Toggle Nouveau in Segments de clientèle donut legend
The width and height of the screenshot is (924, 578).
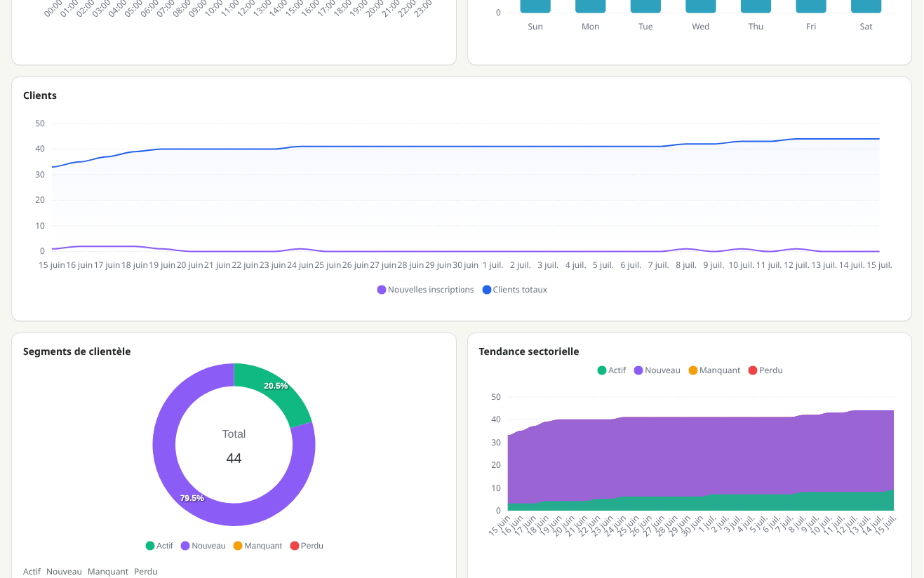203,546
